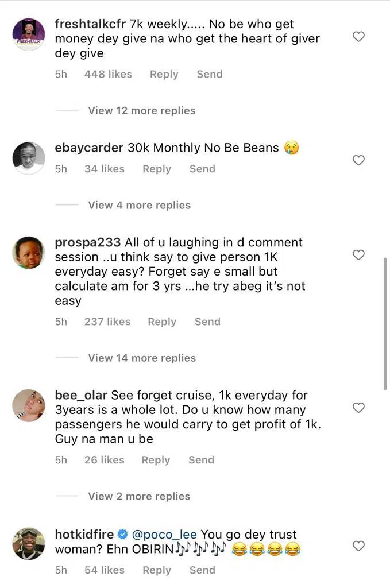Like the freshtalkcfr comment with heart icon
Screen dimensions: 390x588
pyautogui.click(x=358, y=37)
